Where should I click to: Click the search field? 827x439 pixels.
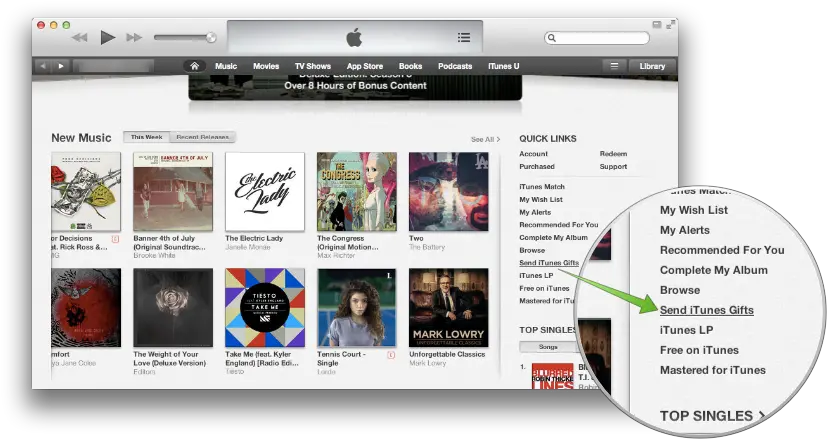597,38
